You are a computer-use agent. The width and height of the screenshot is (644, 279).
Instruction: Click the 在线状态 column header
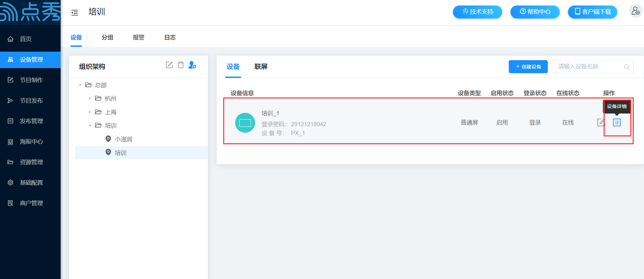568,93
